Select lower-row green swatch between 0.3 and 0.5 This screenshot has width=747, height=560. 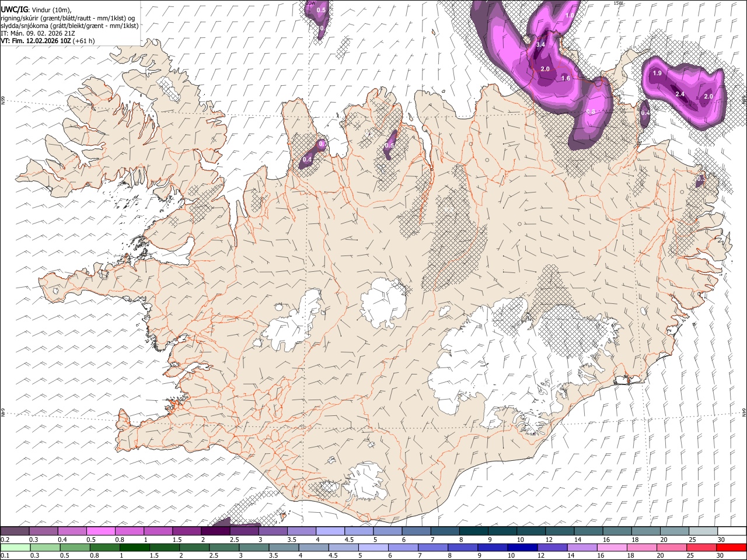(x=44, y=547)
